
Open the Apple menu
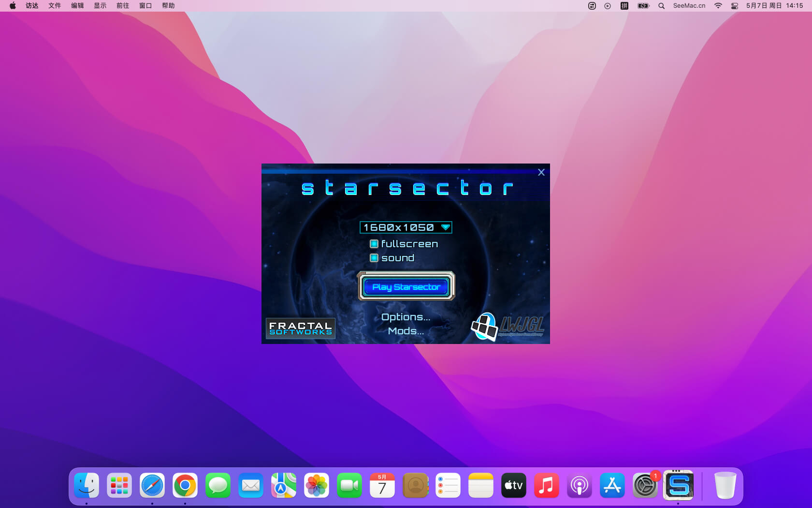[x=13, y=6]
